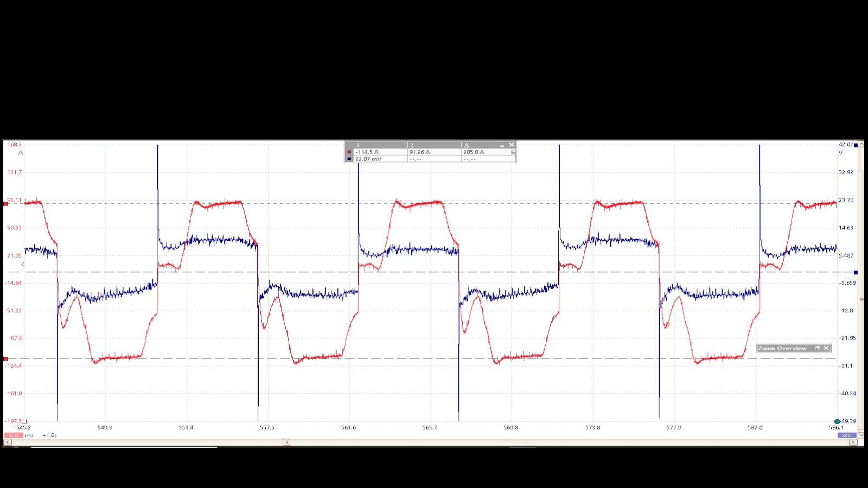The width and height of the screenshot is (868, 488).
Task: Click the left arrow of horizontal scrollbar
Action: point(8,442)
